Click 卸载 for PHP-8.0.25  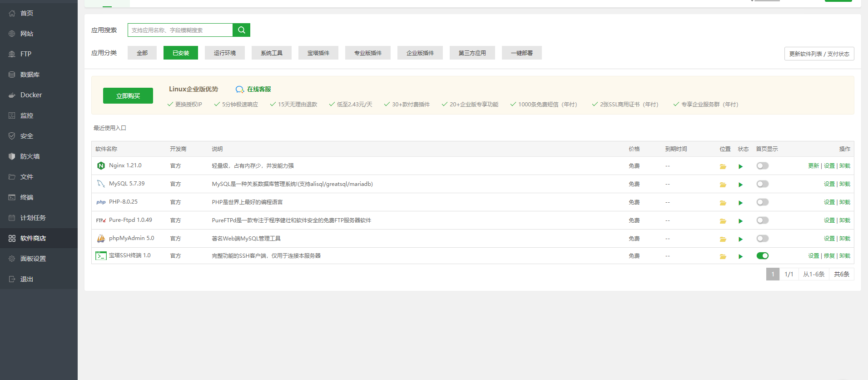pos(845,202)
